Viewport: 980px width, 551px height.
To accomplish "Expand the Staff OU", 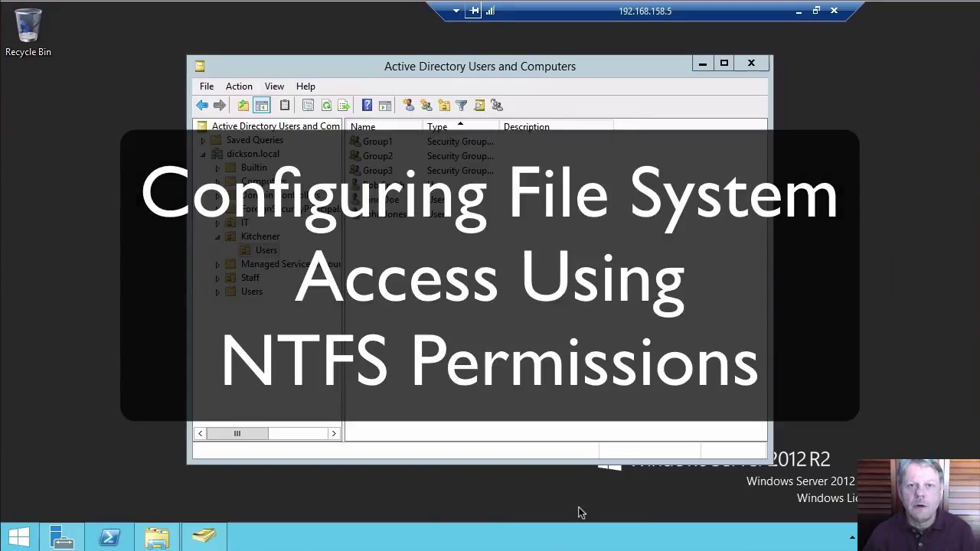I will pyautogui.click(x=217, y=279).
